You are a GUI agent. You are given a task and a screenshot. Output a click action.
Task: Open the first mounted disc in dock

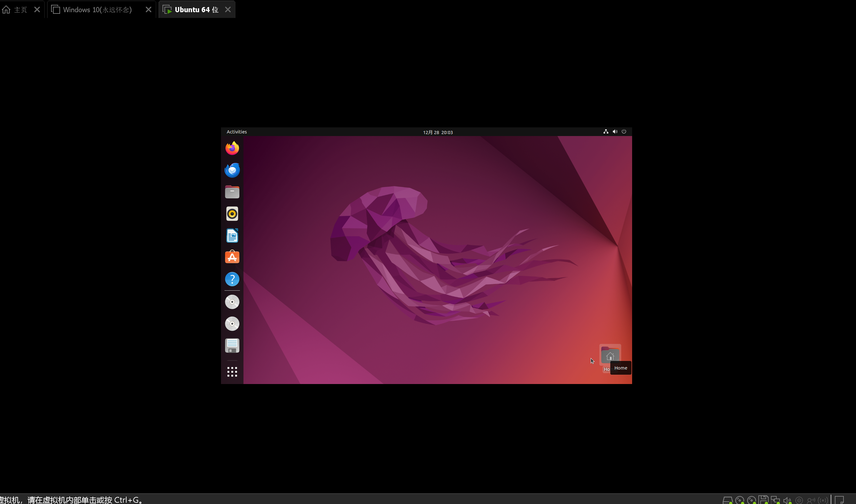coord(232,302)
